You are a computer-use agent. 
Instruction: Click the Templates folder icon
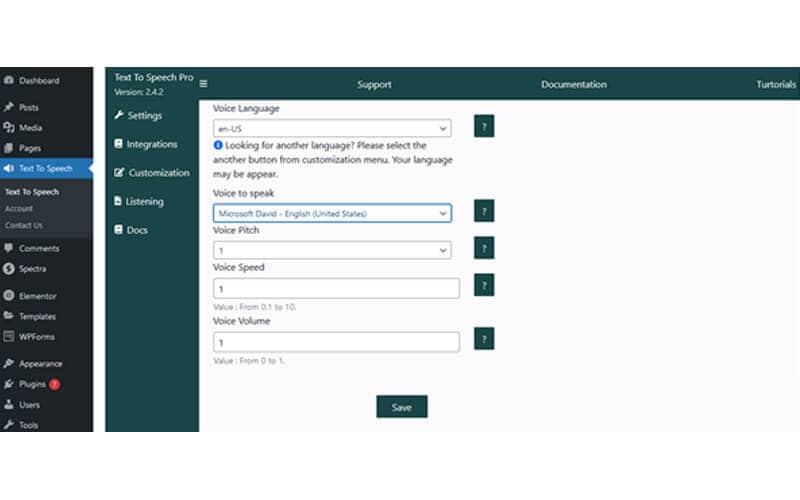tap(9, 316)
